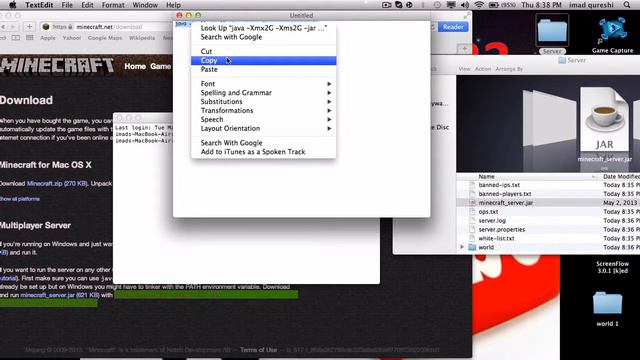
Task: Click Safari forward arrow button
Action: click(x=13, y=27)
